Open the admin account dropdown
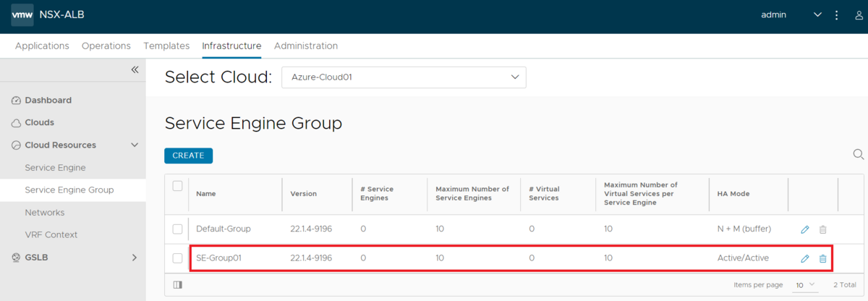Image resolution: width=868 pixels, height=301 pixels. coord(818,15)
